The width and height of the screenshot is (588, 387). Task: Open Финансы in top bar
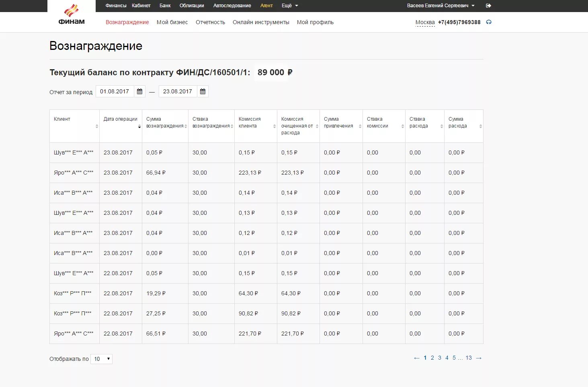pos(116,6)
